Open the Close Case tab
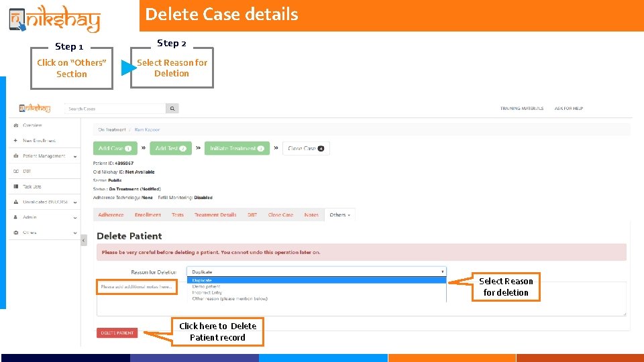This screenshot has width=644, height=362. [x=280, y=215]
